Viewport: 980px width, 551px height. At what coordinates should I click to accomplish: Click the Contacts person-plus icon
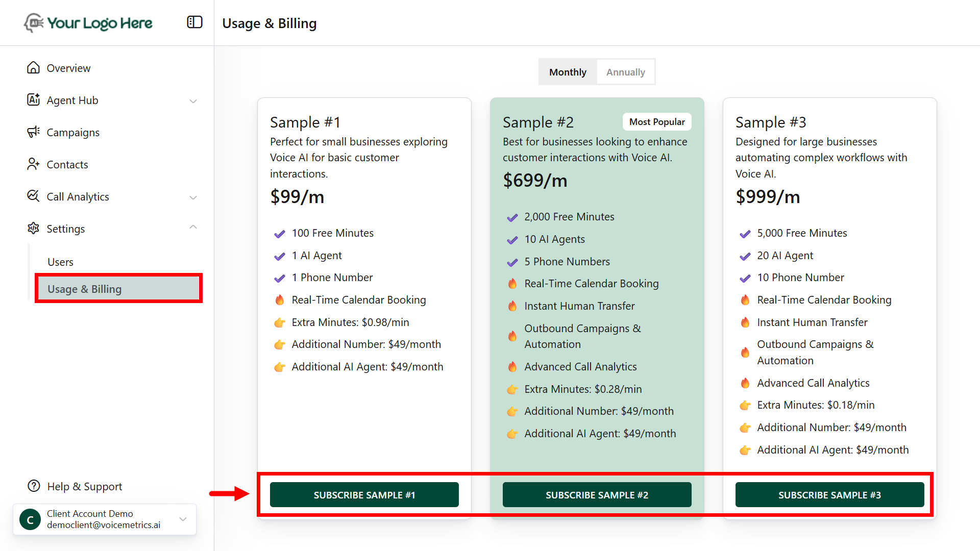[x=33, y=164]
